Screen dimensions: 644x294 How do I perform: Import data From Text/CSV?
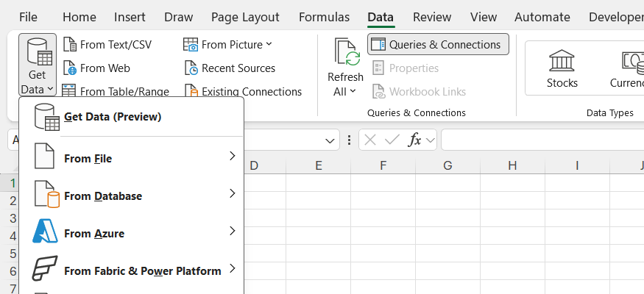107,44
